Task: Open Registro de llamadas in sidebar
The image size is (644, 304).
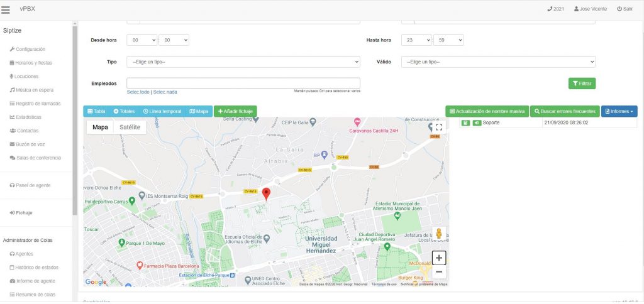Action: (x=37, y=104)
